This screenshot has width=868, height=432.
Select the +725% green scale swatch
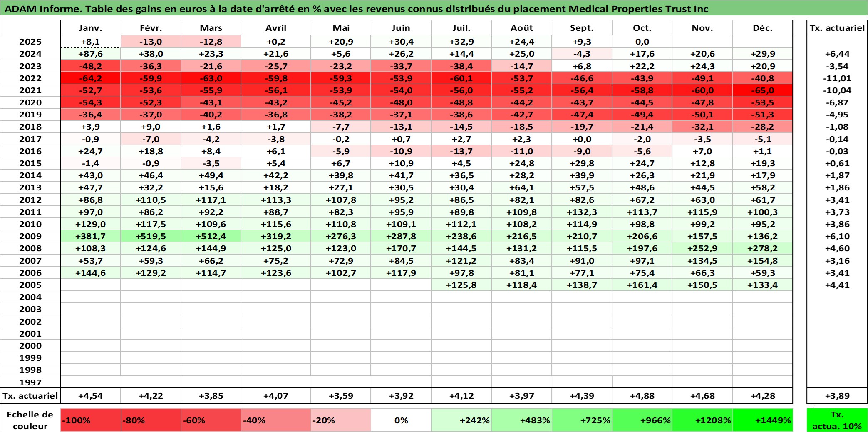tap(582, 420)
